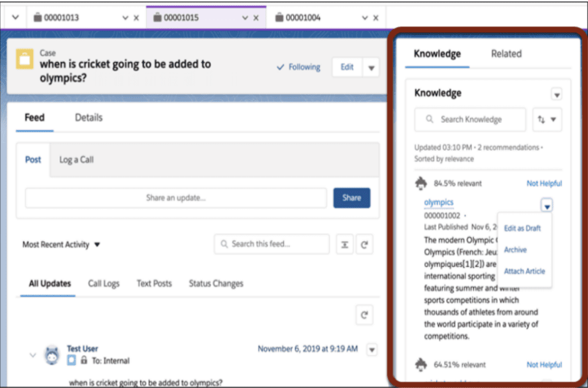Toggle the Following button on the case
Viewport: 588px width, 388px height.
(x=298, y=67)
